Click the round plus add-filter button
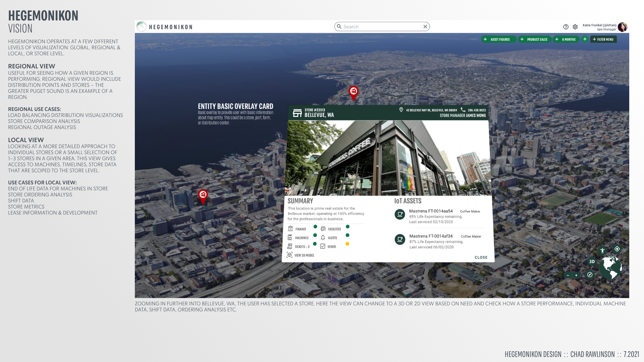 585,39
